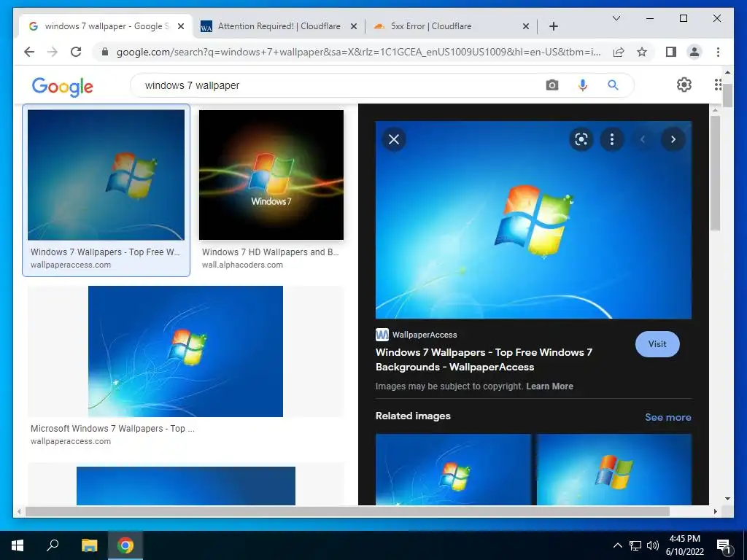Open Windows 7 Wallpapers Backgrounds title link
The width and height of the screenshot is (747, 560).
[484, 359]
